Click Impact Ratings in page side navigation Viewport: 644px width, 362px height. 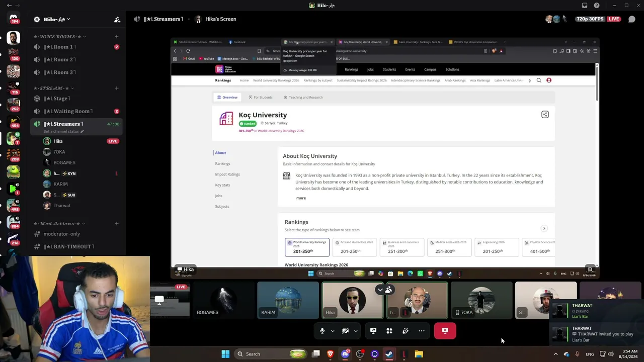(x=227, y=174)
